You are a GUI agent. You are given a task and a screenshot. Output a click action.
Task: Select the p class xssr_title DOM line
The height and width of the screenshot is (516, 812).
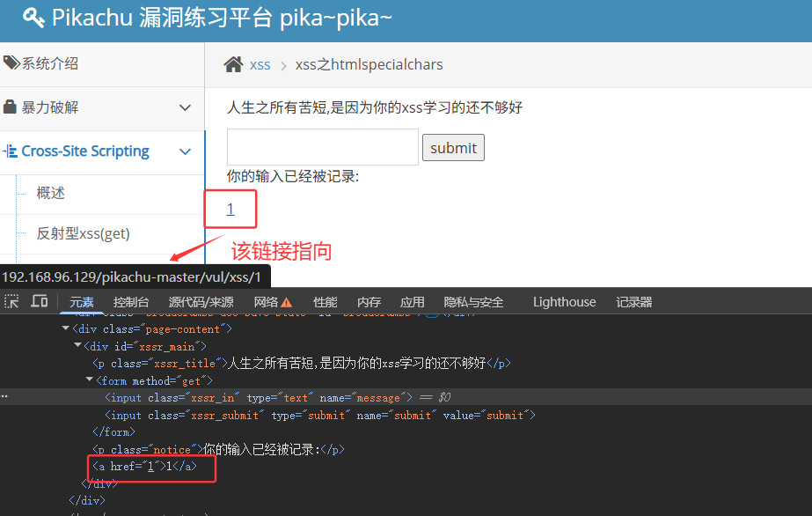(302, 363)
